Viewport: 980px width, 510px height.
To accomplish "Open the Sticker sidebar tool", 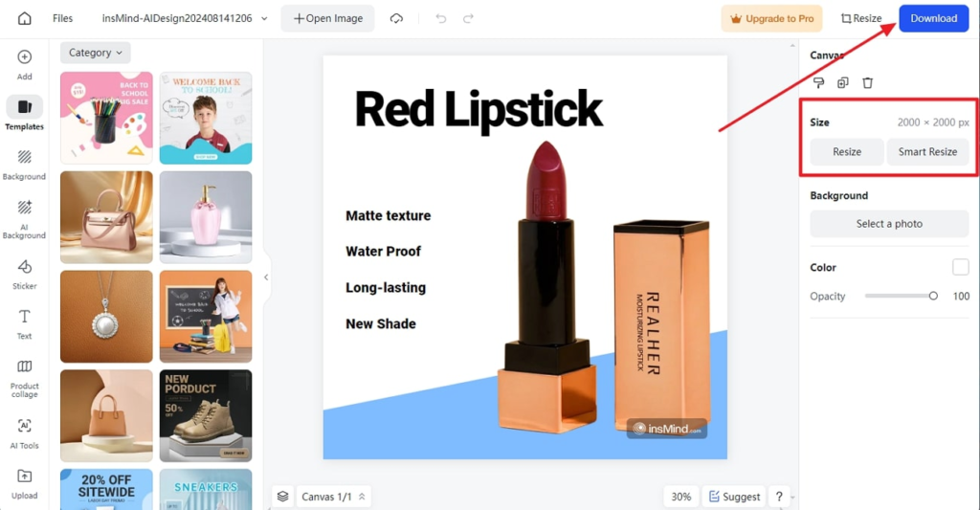I will pos(24,275).
